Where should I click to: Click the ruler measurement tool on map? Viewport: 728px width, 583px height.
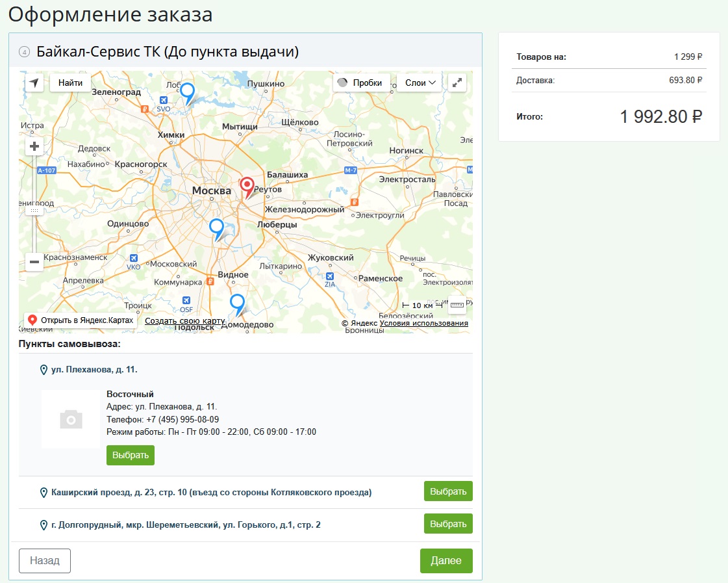click(457, 305)
